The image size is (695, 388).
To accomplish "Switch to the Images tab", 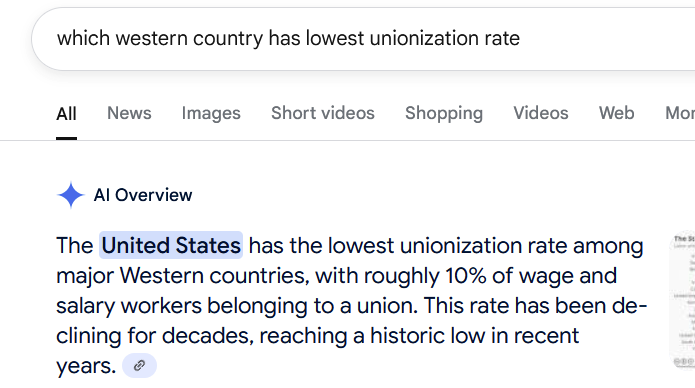I will [211, 113].
